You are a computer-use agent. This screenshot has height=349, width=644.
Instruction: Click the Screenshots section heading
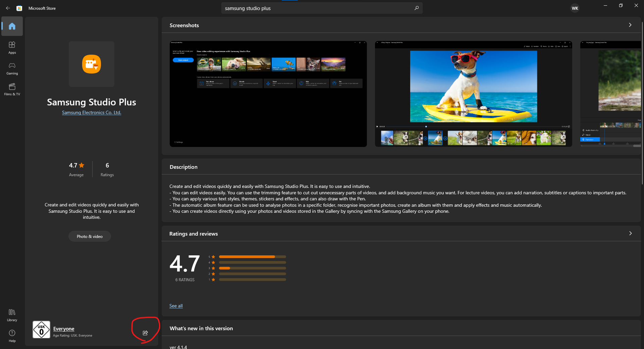(184, 25)
